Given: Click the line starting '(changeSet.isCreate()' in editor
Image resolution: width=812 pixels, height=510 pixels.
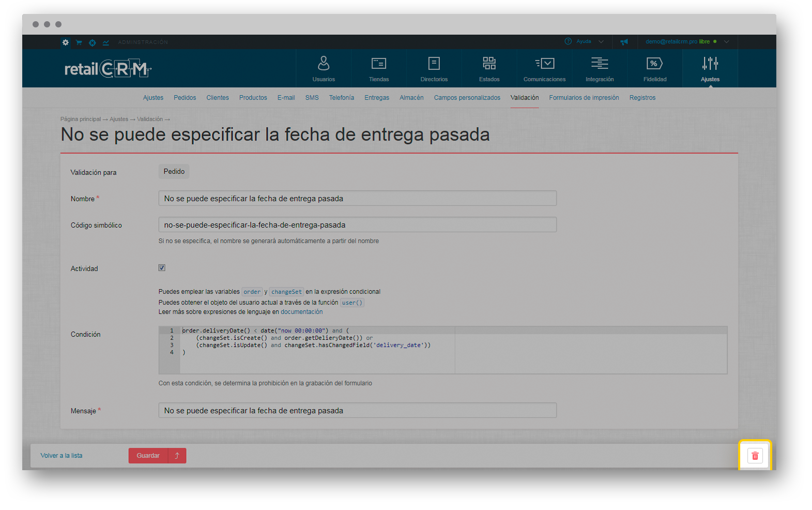Looking at the screenshot, I should point(284,338).
